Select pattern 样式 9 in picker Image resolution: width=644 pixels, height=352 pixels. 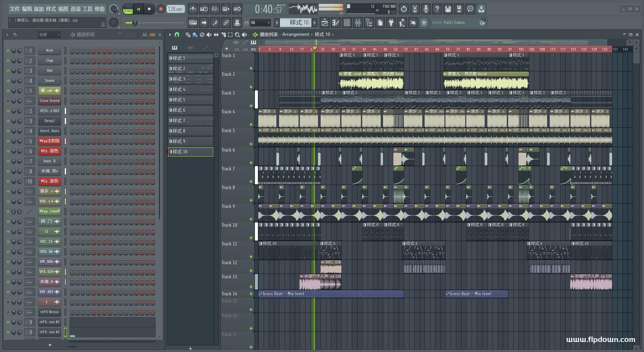pos(191,141)
